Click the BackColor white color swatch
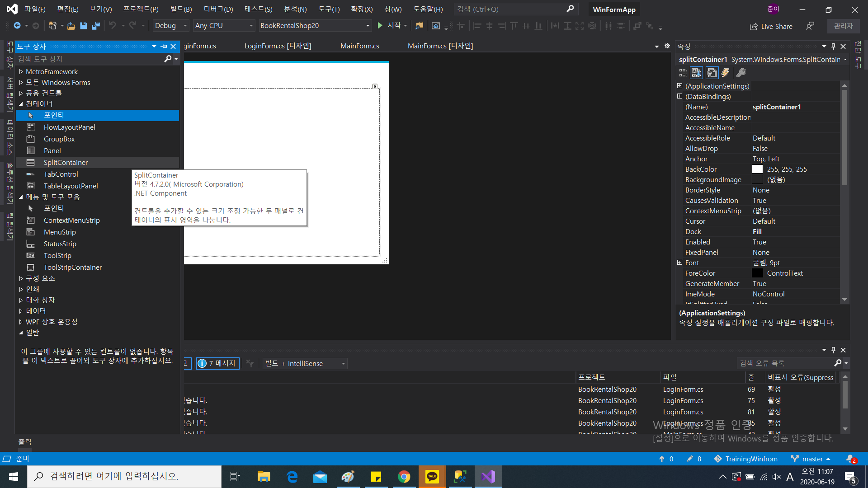The width and height of the screenshot is (868, 488). point(757,169)
